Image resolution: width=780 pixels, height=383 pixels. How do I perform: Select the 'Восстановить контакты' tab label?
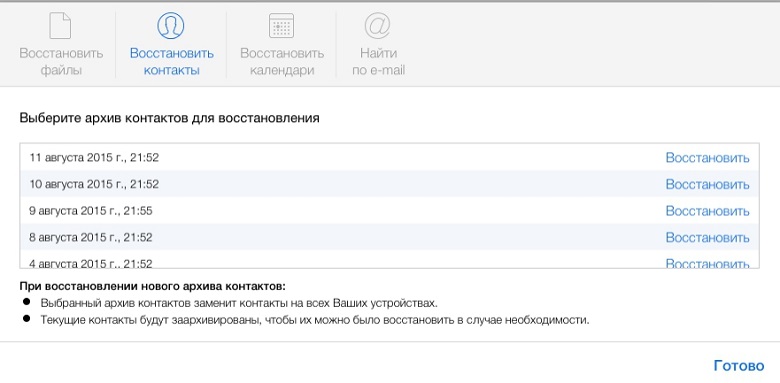pyautogui.click(x=172, y=62)
